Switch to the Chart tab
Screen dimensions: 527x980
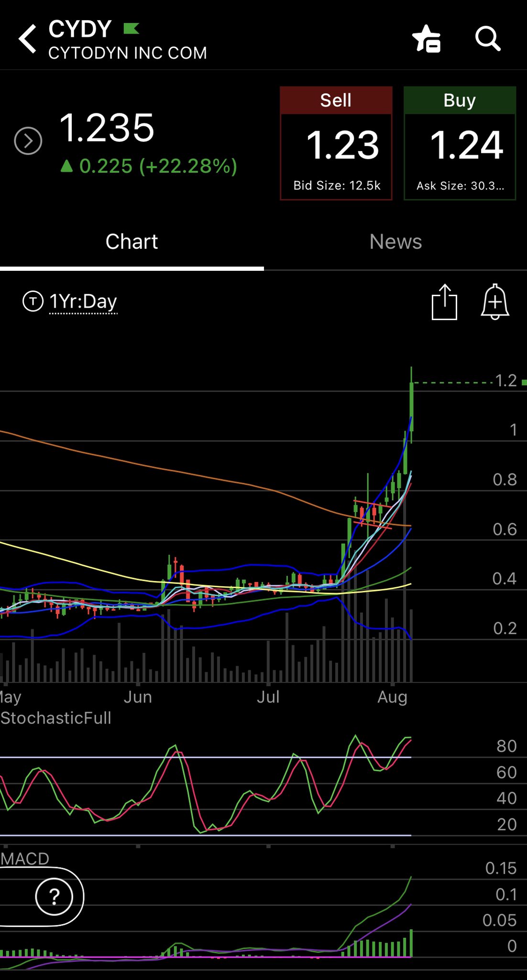click(x=132, y=242)
